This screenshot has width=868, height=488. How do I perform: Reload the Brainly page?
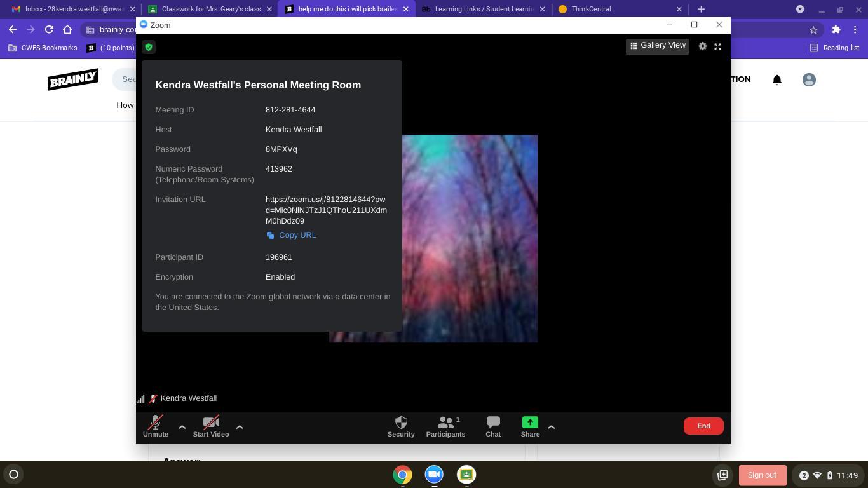pos(49,29)
